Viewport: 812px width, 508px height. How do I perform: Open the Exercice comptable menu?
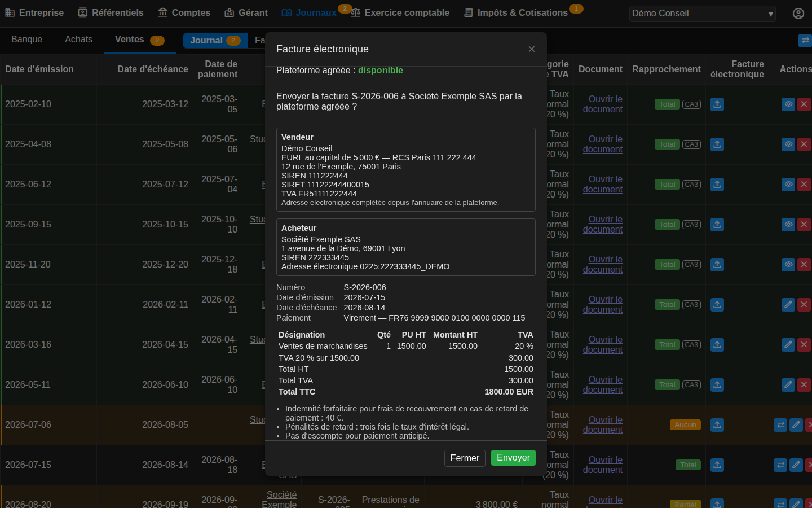point(400,12)
